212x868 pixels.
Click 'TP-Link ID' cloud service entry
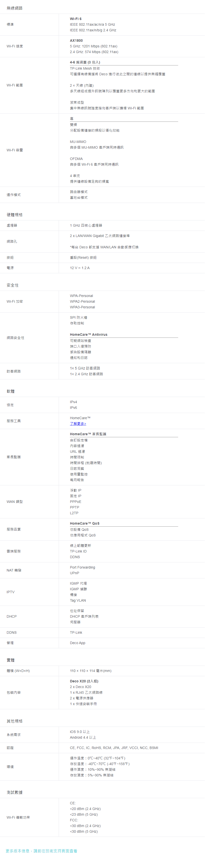[x=78, y=551]
